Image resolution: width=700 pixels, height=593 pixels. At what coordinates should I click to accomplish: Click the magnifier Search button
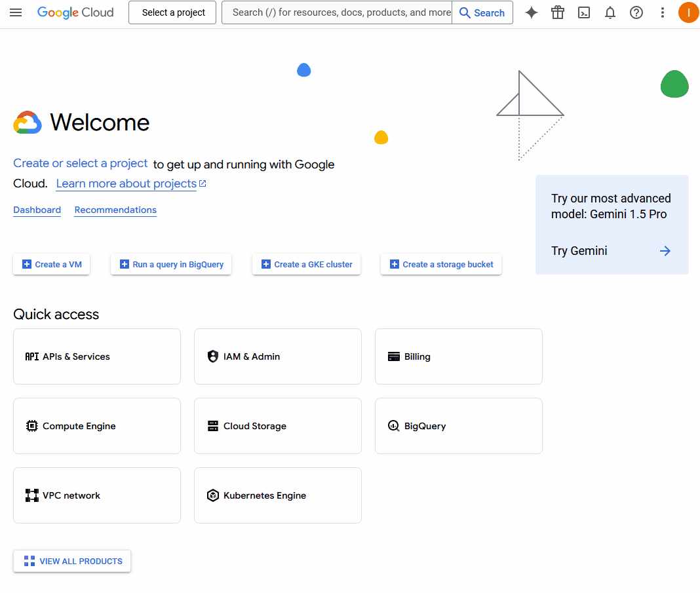(482, 12)
